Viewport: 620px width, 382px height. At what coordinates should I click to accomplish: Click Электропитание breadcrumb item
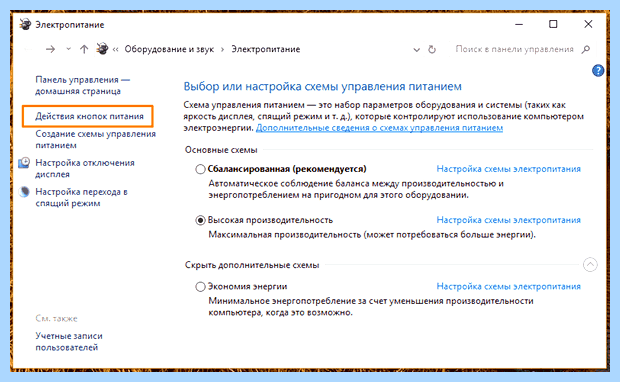click(266, 49)
